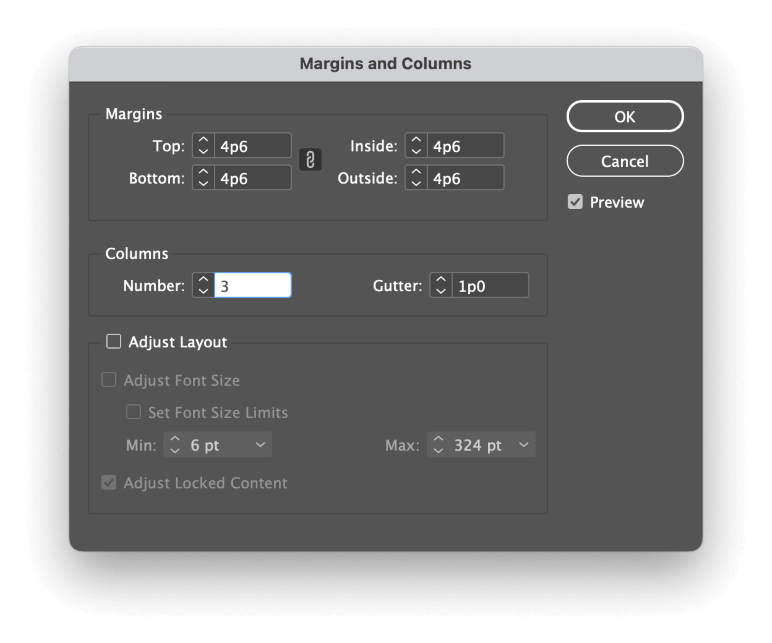Image resolution: width=772 pixels, height=643 pixels.
Task: Toggle the Preview checkbox
Action: (575, 202)
